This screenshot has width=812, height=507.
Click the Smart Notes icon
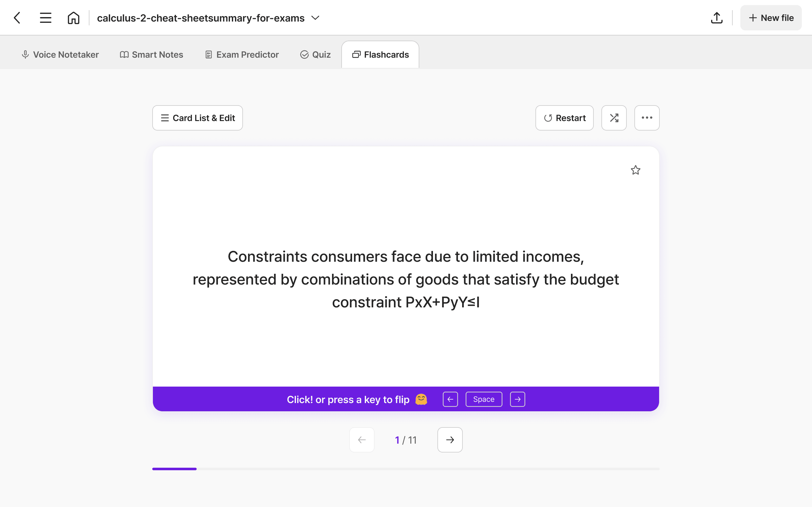(x=150, y=54)
